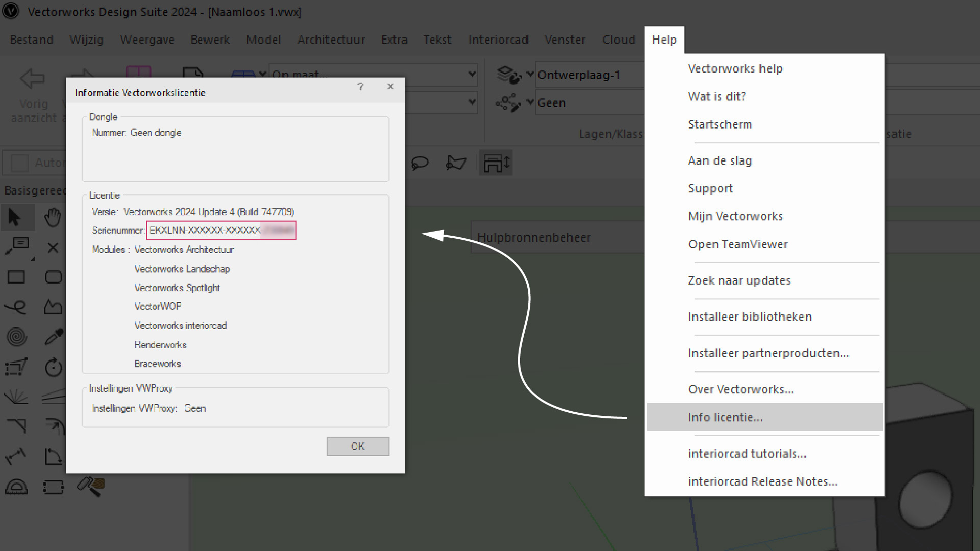Choose Zoek naar updates entry
The image size is (980, 551).
(765, 281)
